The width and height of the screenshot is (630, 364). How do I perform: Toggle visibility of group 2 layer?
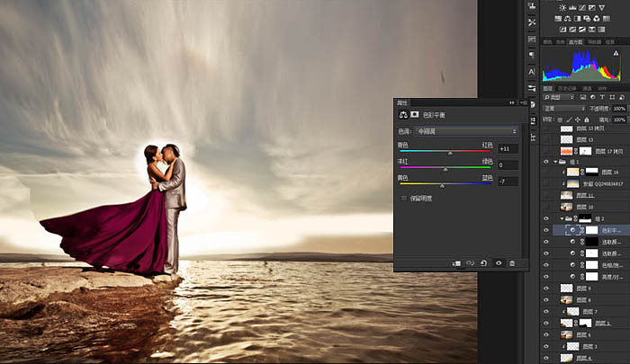pos(545,218)
